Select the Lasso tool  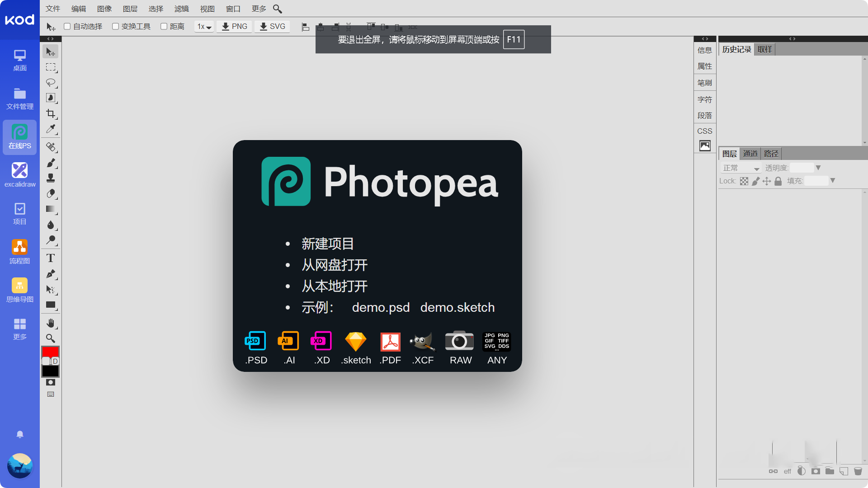tap(51, 83)
